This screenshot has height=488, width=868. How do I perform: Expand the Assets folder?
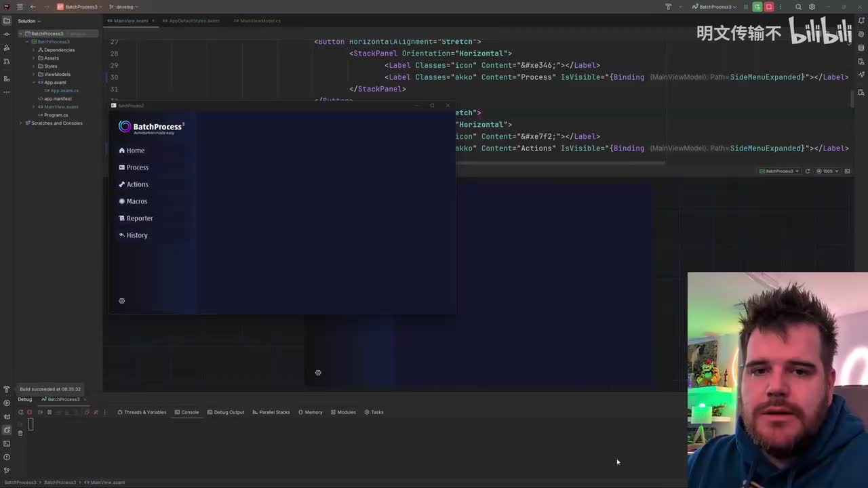click(33, 58)
